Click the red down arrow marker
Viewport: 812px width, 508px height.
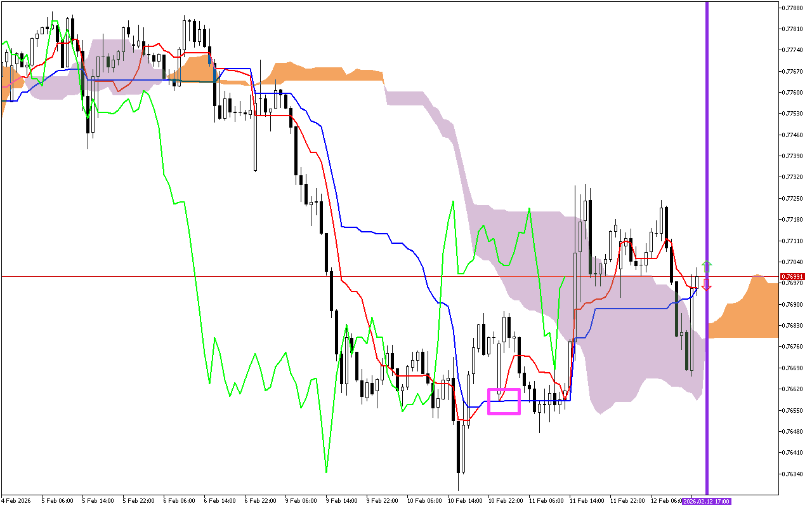(x=707, y=284)
